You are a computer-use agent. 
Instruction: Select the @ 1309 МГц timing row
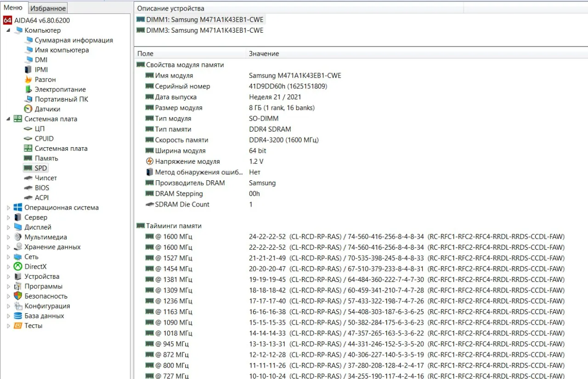(x=361, y=290)
